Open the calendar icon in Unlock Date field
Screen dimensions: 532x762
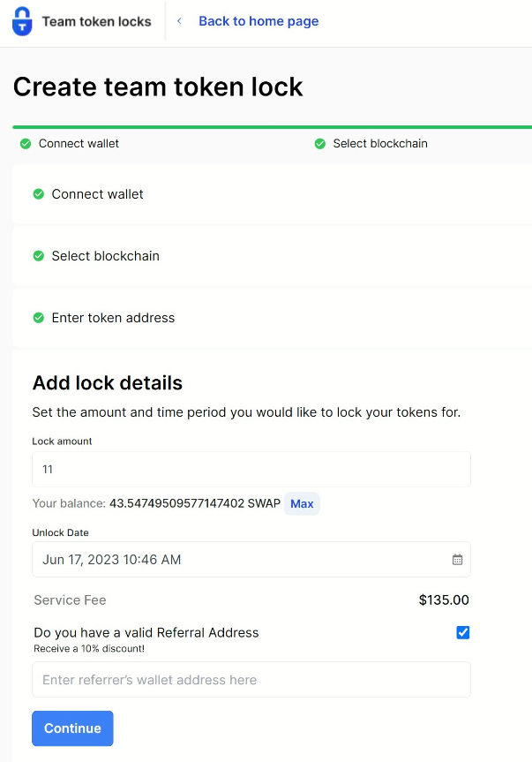click(x=457, y=559)
